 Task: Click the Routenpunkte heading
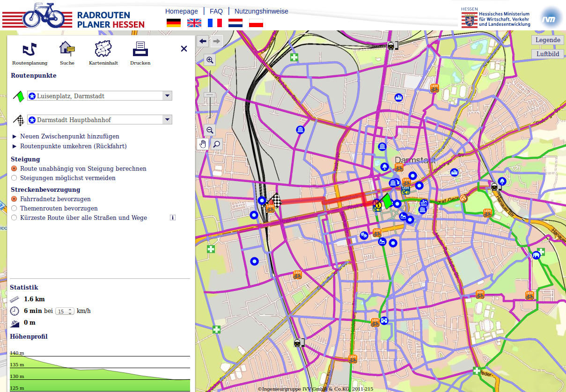[x=34, y=75]
